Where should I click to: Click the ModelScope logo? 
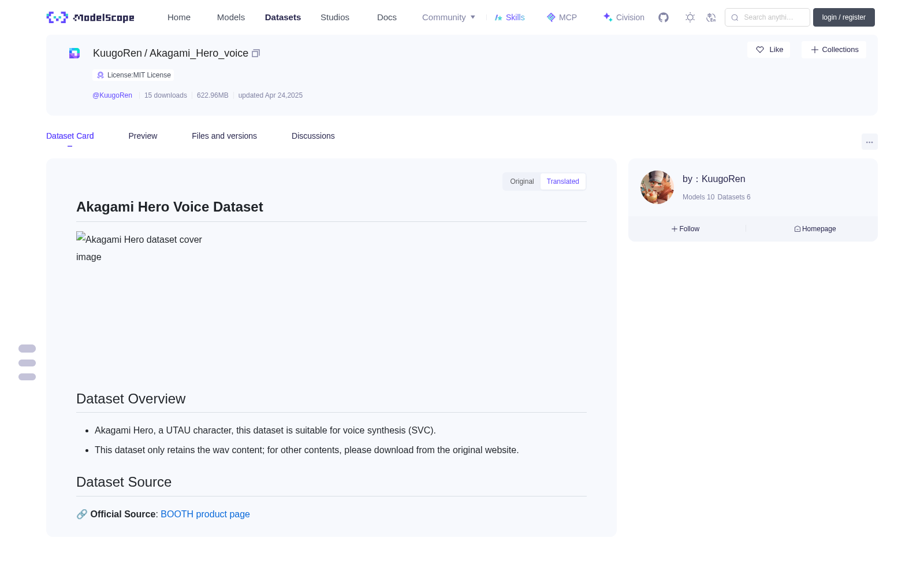(91, 17)
